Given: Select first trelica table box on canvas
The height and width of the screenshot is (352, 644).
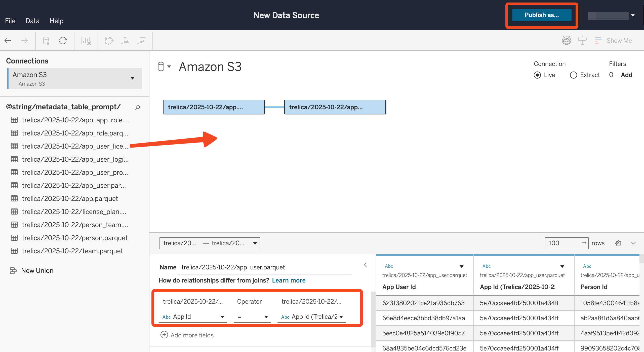Looking at the screenshot, I should [x=214, y=107].
